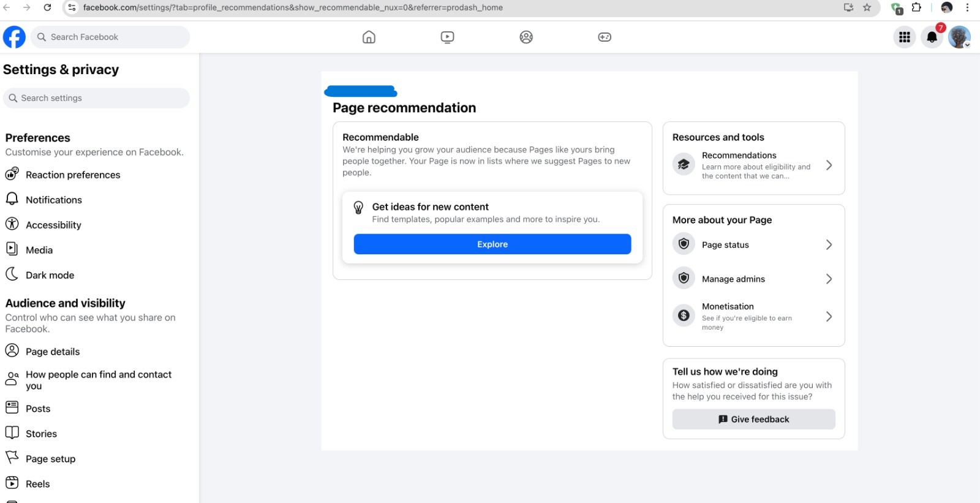Image resolution: width=980 pixels, height=503 pixels.
Task: Open Monetisation eligibility option
Action: point(753,316)
